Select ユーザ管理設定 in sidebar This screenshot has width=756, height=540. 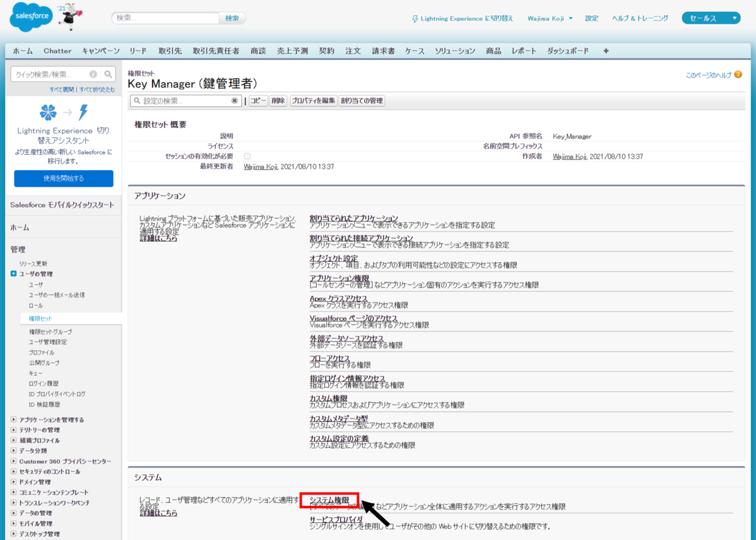(x=48, y=342)
